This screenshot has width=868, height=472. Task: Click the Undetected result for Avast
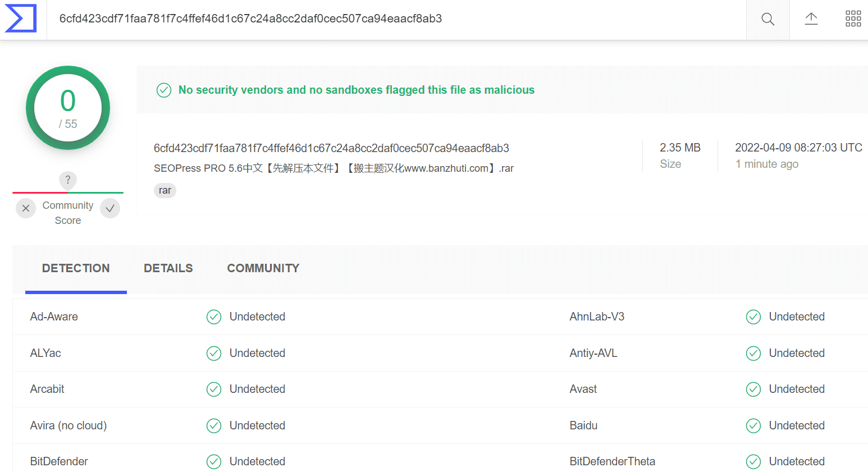pos(797,389)
